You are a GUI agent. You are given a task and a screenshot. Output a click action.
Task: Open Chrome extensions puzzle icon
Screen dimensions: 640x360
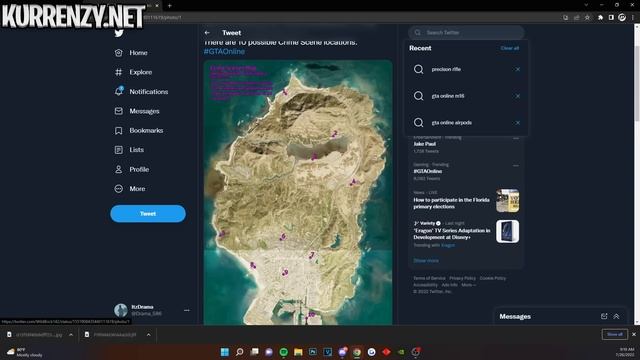point(600,18)
